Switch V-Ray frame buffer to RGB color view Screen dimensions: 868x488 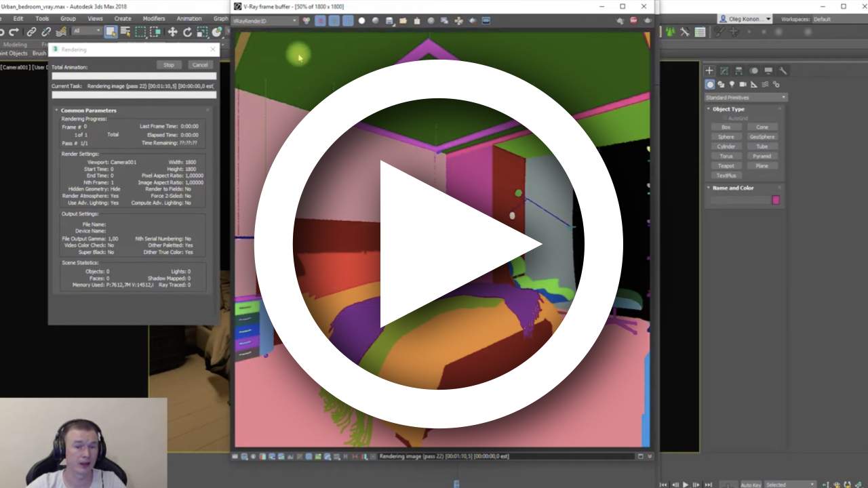click(307, 21)
